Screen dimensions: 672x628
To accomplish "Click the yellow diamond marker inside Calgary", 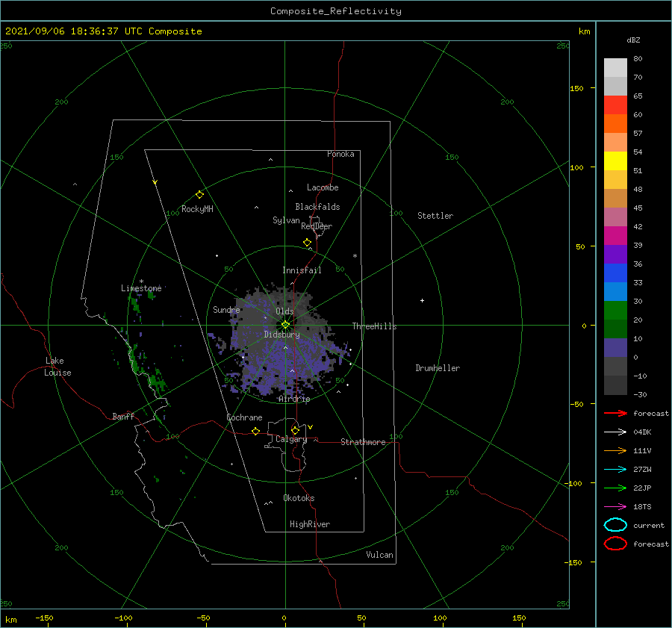I will (x=295, y=430).
